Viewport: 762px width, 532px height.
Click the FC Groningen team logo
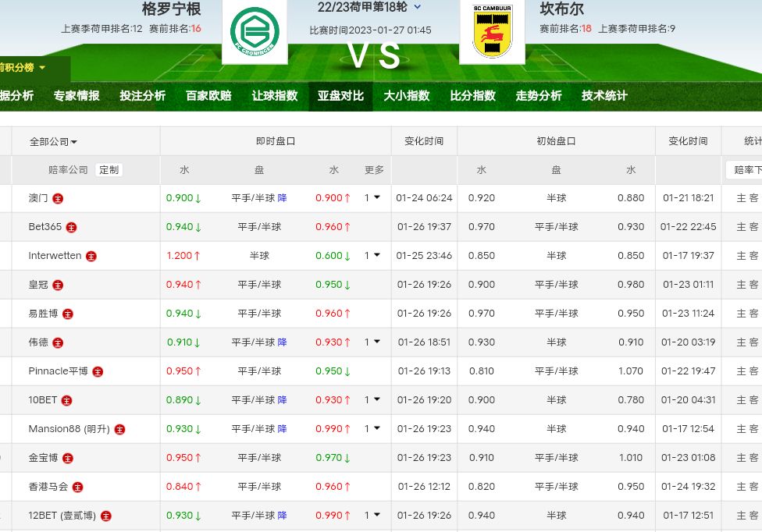coord(255,31)
